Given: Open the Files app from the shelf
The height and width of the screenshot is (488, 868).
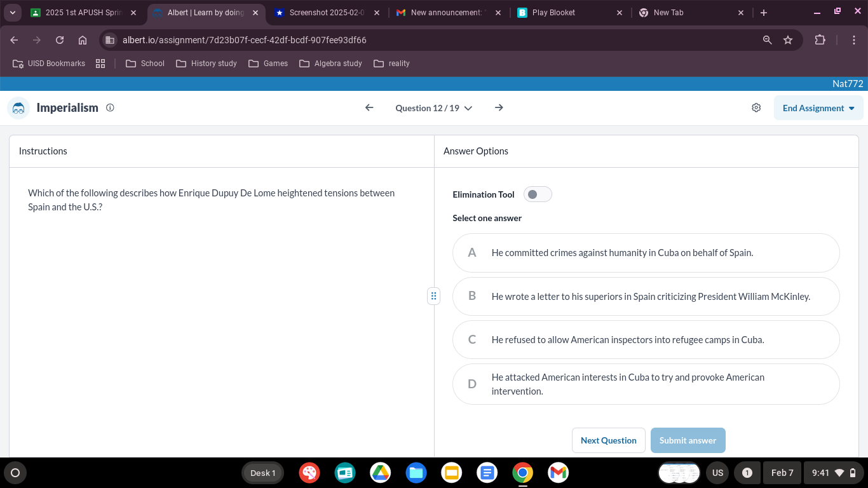Looking at the screenshot, I should pos(416,473).
